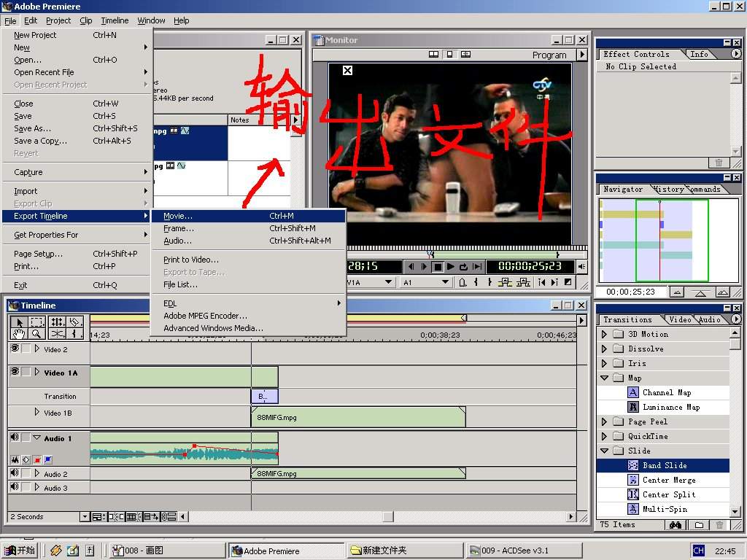The height and width of the screenshot is (560, 747).
Task: Select Dual View mode in Monitor
Action: pos(433,54)
